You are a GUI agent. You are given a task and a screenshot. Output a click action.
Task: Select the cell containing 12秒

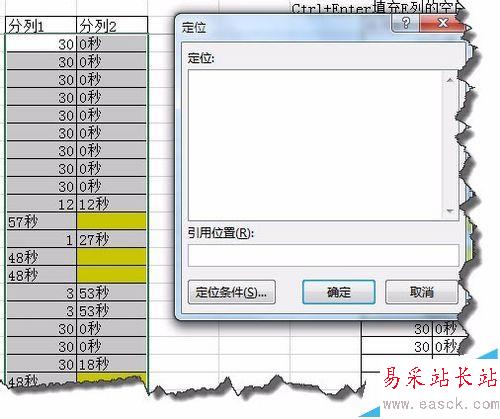click(x=112, y=204)
